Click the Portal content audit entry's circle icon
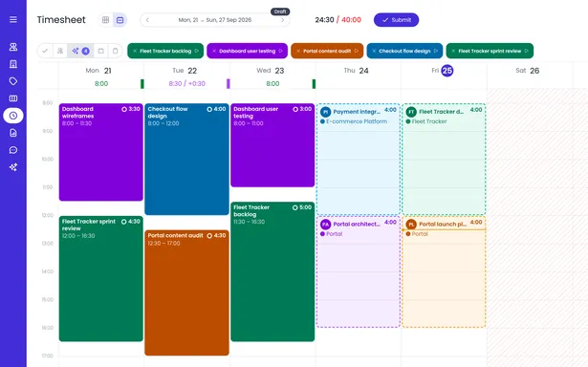Viewport: 588px width, 367px height. pyautogui.click(x=209, y=236)
